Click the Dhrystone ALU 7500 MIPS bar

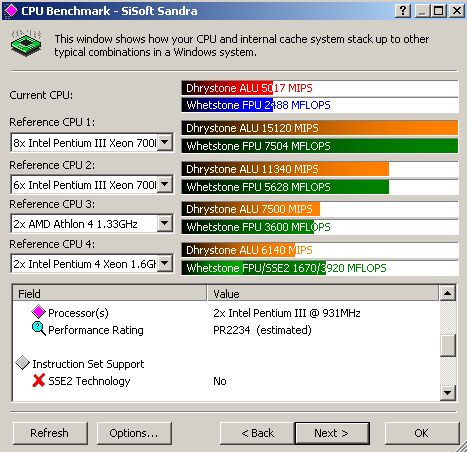click(320, 209)
